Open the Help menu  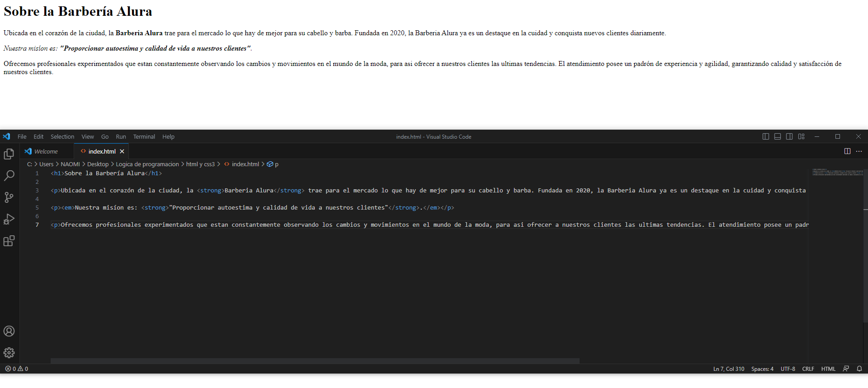(x=168, y=136)
